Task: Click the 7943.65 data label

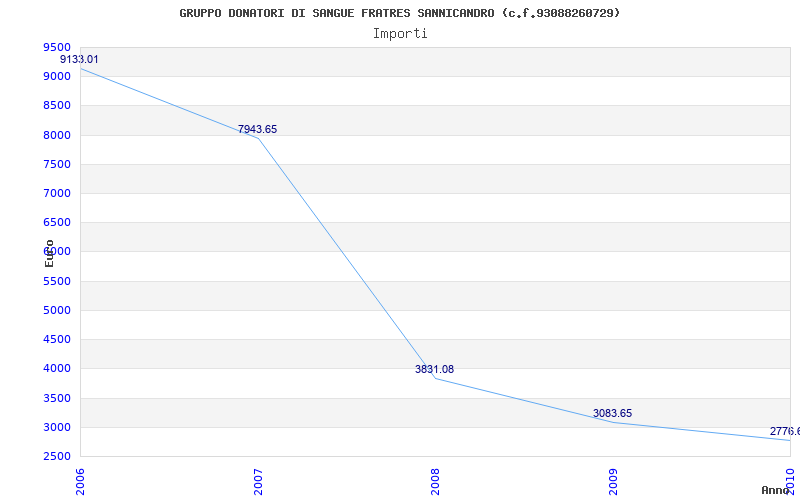Action: [x=257, y=130]
